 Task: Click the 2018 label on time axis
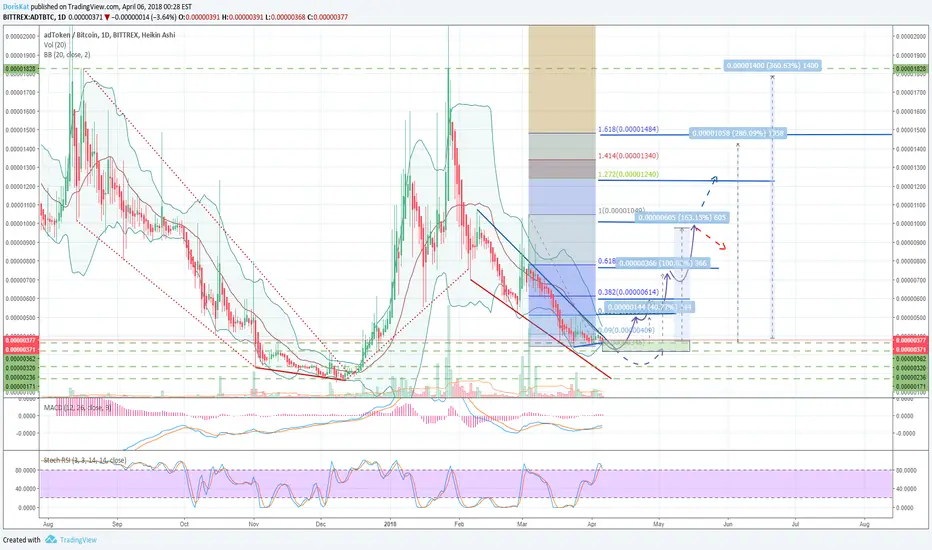(x=390, y=524)
